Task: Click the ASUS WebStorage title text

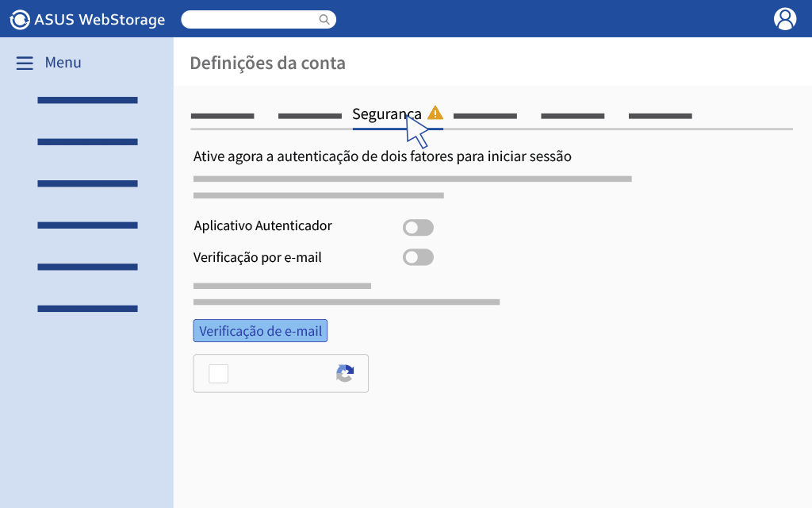Action: [x=99, y=20]
